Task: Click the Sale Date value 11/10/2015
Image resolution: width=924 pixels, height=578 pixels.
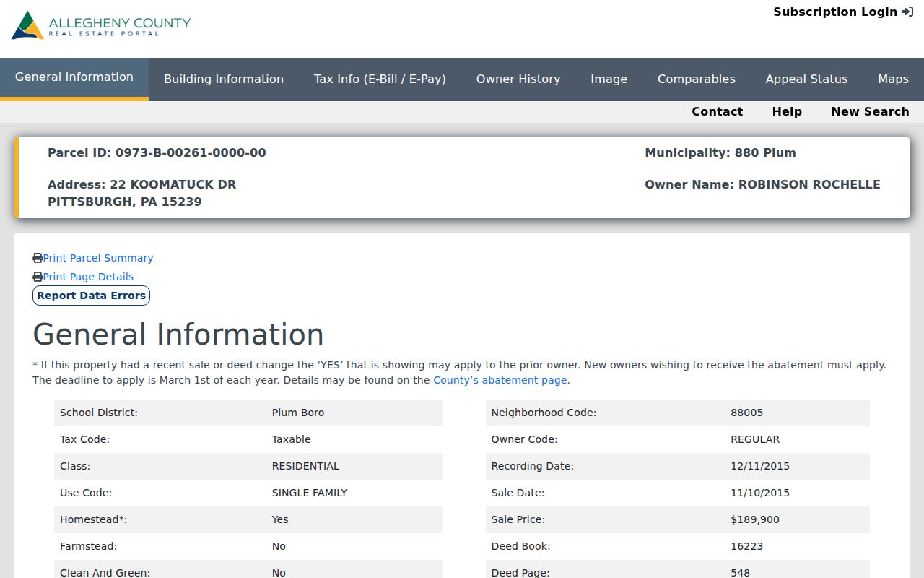Action: point(760,493)
